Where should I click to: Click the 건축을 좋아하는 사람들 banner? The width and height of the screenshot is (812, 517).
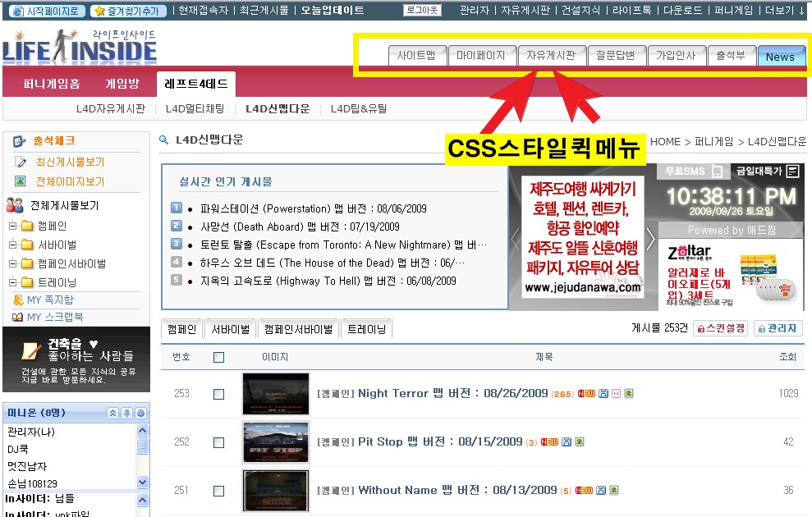coord(76,359)
